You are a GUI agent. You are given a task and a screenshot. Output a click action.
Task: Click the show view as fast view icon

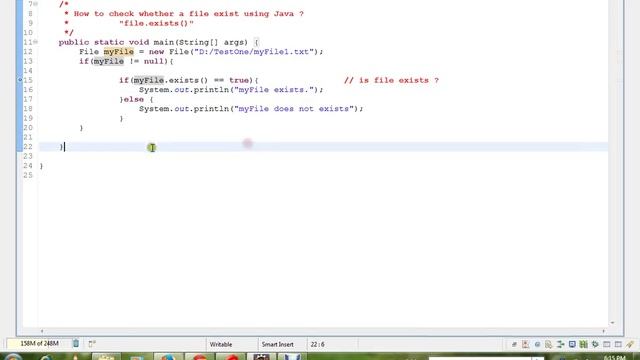[x=92, y=344]
